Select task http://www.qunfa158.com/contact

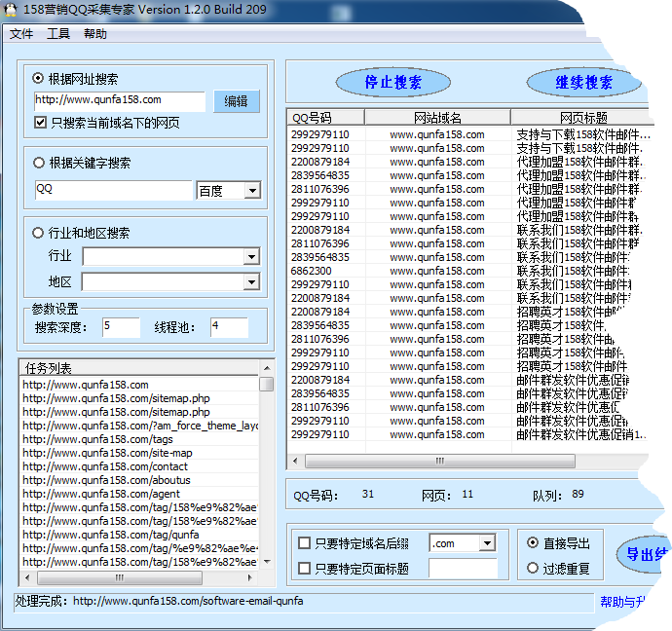click(139, 466)
